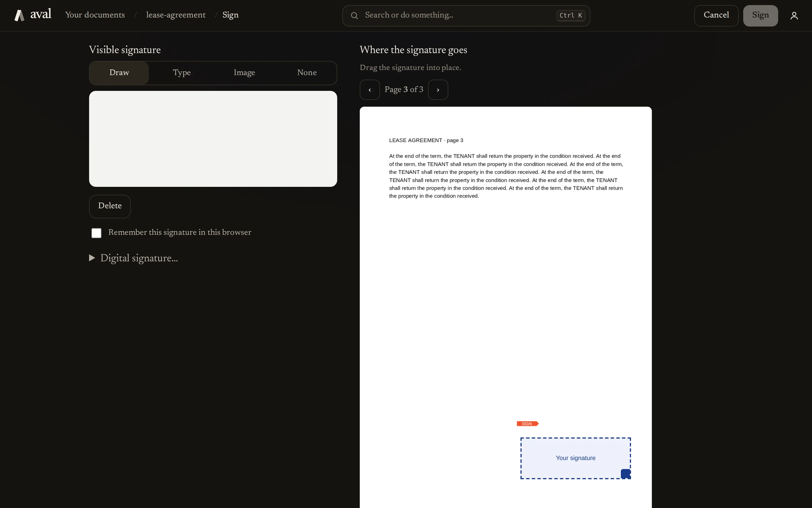Click the orange SIGN marker tag
This screenshot has width=812, height=508.
pos(528,424)
